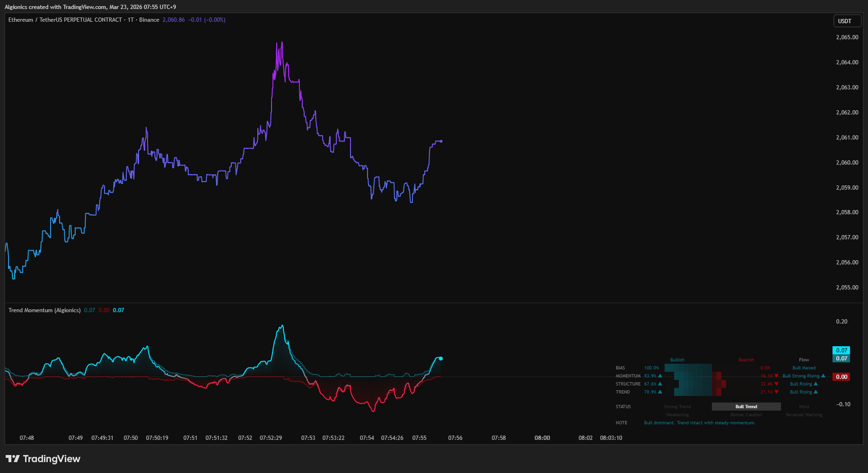Click the red 0.00 value in the Trend Momentum legend

[x=104, y=310]
